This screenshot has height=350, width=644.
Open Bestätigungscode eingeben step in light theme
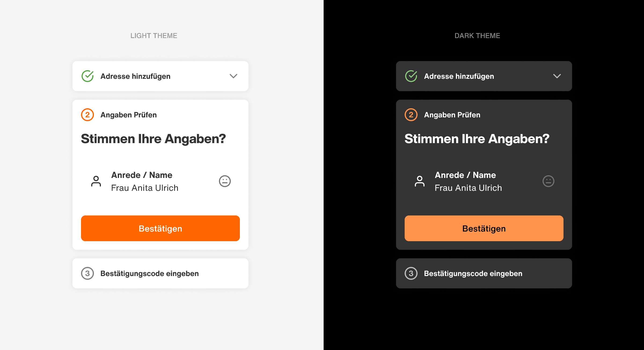149,273
